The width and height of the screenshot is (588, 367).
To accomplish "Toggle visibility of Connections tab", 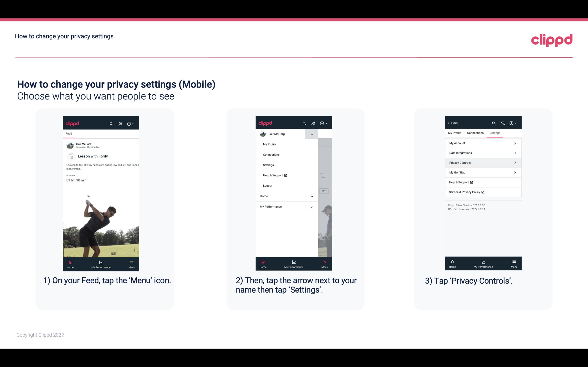I will (475, 133).
